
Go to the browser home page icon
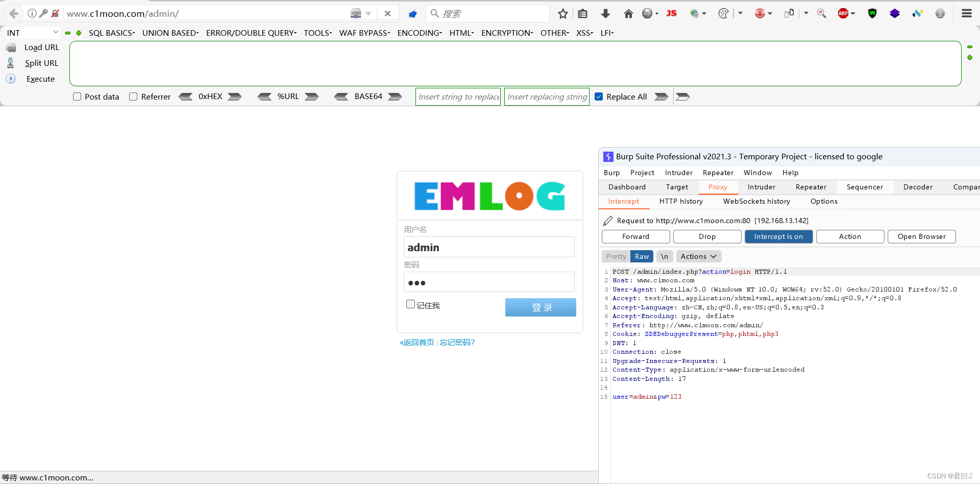click(x=628, y=14)
